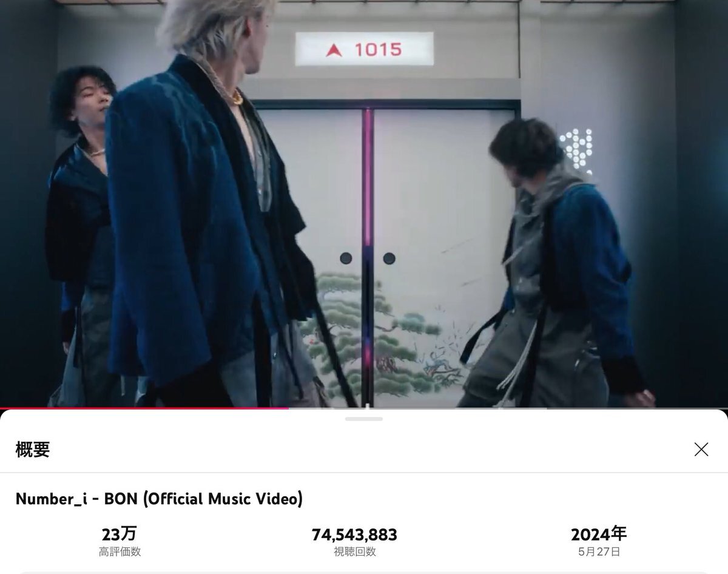Tap the 高評価数 label
This screenshot has width=728, height=574.
(x=120, y=552)
